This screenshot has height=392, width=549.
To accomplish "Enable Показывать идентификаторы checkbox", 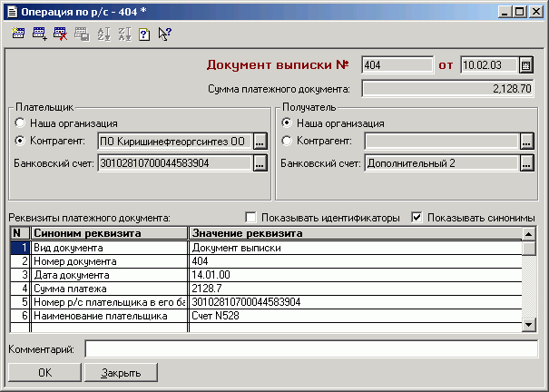I will click(x=250, y=218).
